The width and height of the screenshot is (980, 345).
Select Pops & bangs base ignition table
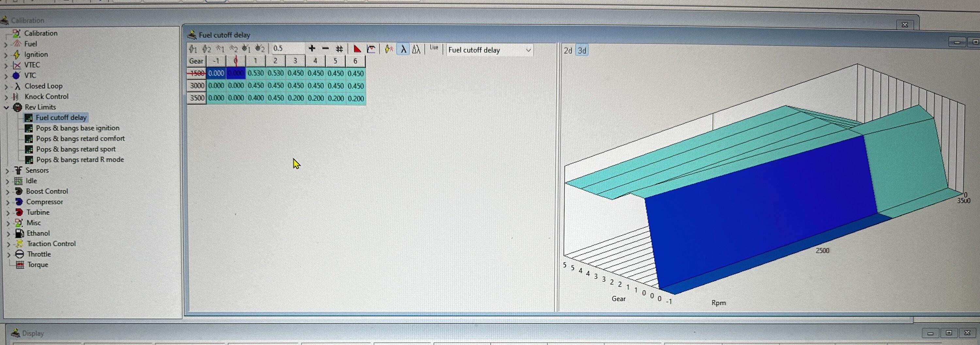(77, 128)
